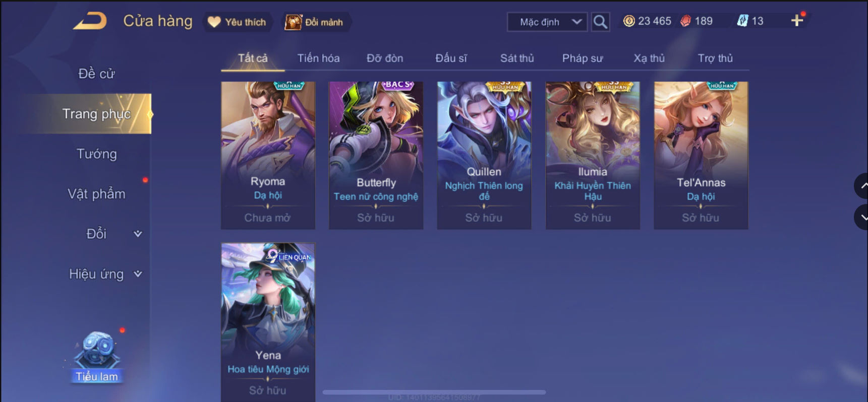Click the up arrow side button

861,186
